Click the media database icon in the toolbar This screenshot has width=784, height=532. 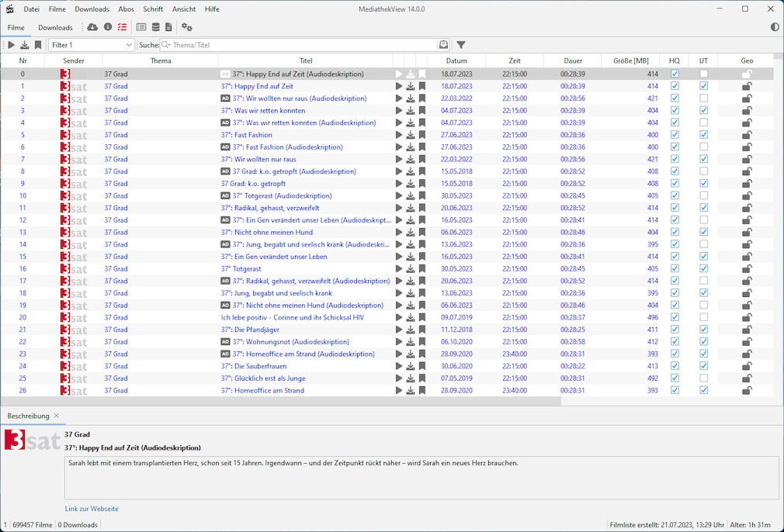(x=155, y=27)
